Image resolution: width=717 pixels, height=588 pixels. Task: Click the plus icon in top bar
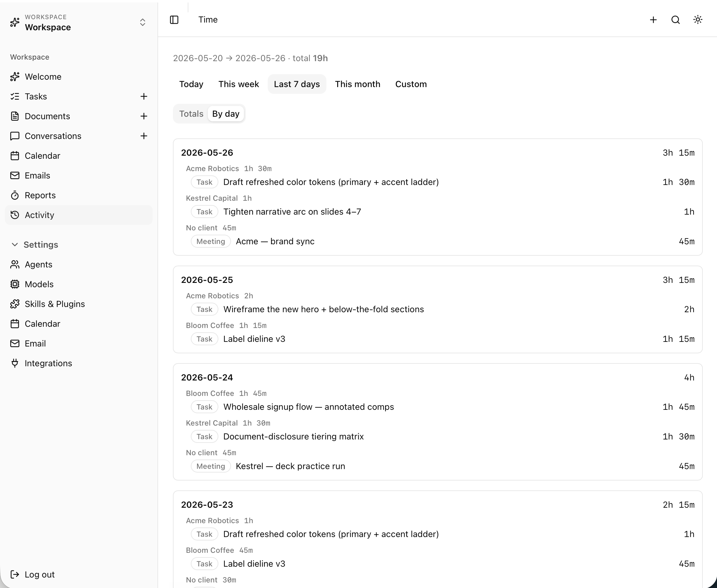tap(653, 20)
